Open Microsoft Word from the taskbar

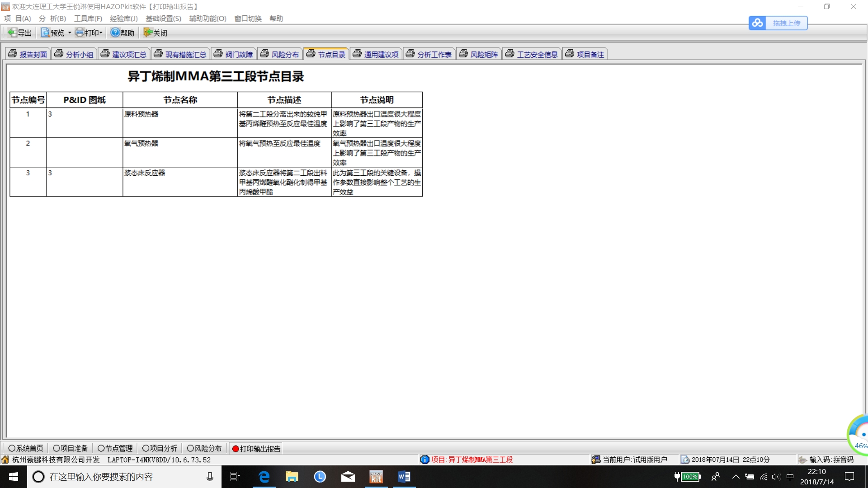404,477
